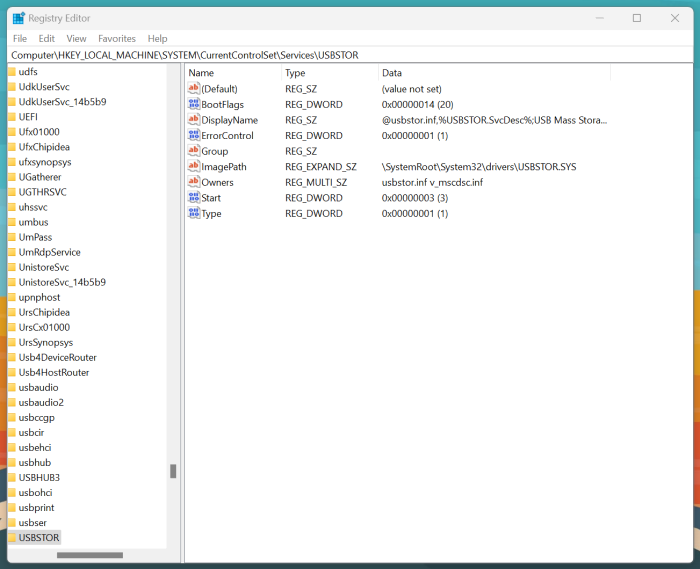700x569 pixels.
Task: Select the UdkUserSvc key
Action: pos(44,87)
